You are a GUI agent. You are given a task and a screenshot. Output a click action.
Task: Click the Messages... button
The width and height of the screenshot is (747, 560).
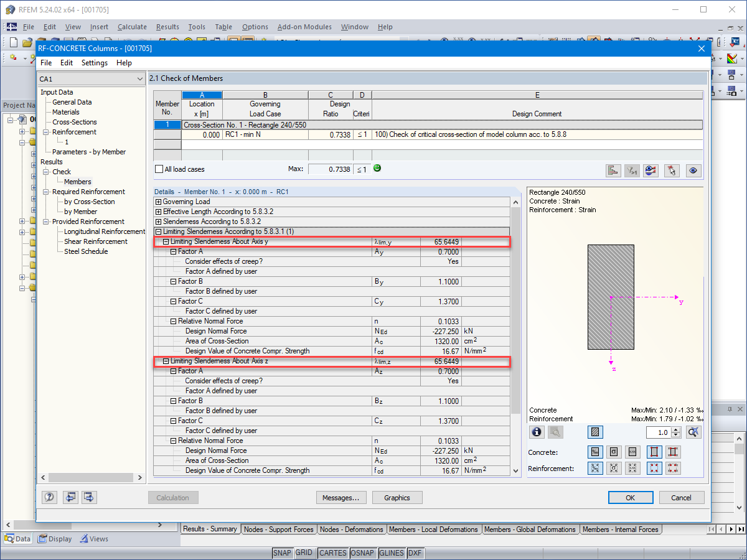pos(341,498)
